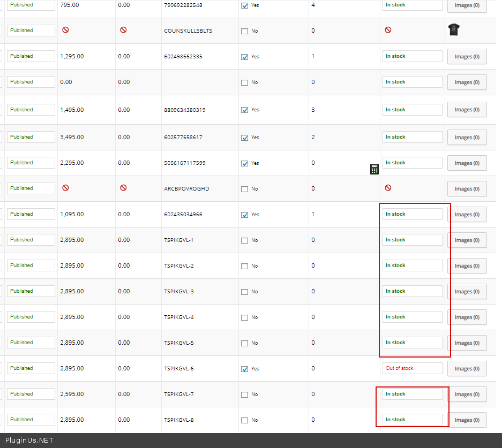
Task: Click the first prohibited price icon in COUNSKULLSBLTS row
Action: [65, 30]
